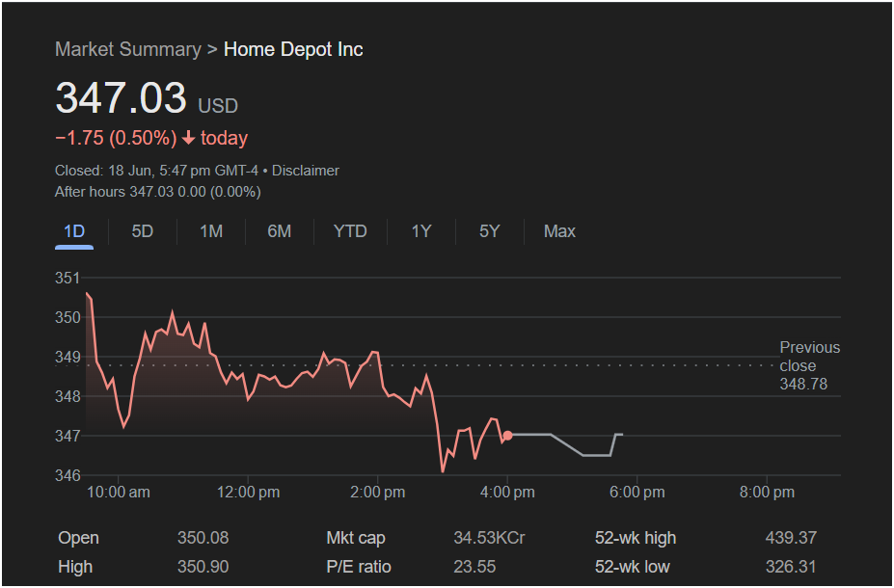
Task: Click the 10:00 am axis label
Action: tap(118, 493)
